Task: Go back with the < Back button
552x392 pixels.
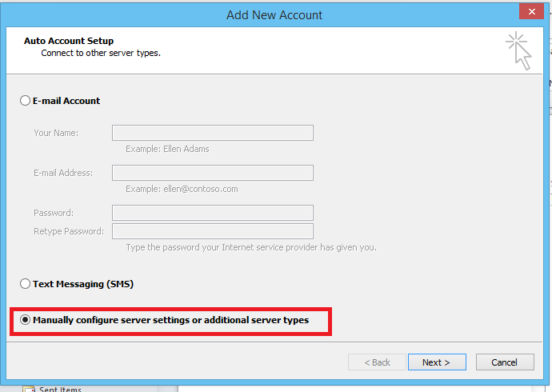Action: tap(377, 362)
